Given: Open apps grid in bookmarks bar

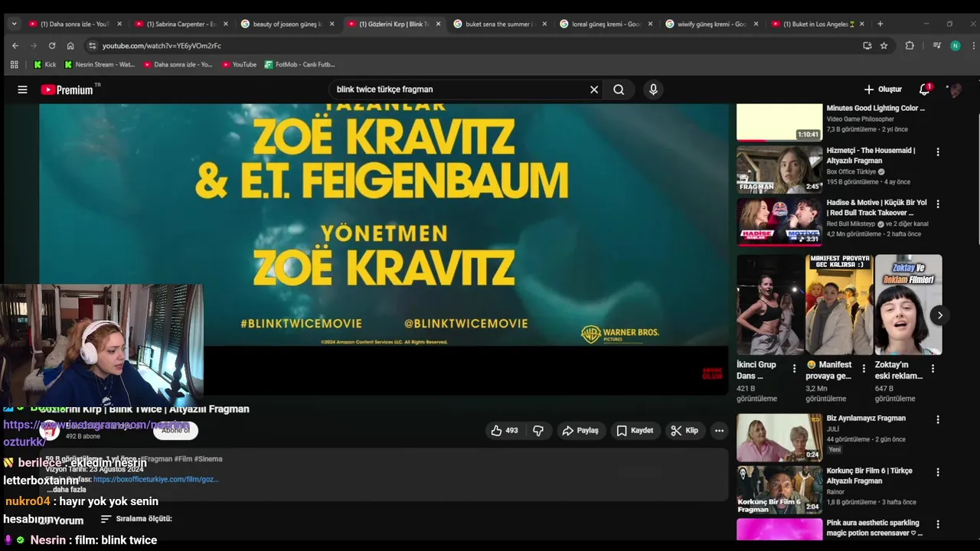Looking at the screenshot, I should [14, 64].
